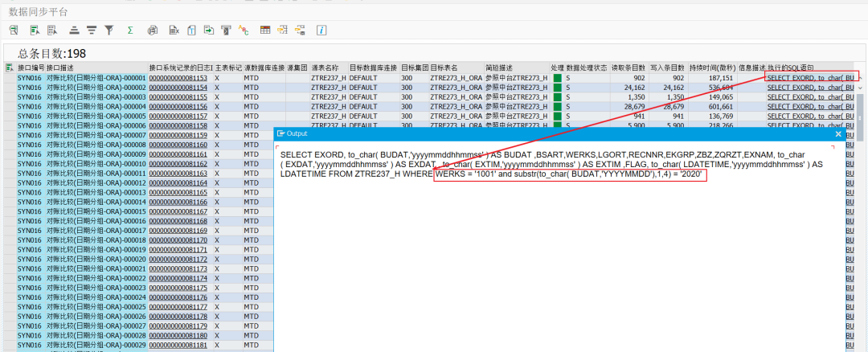This screenshot has height=352, width=868.
Task: Save the list to a local file
Action: [x=208, y=30]
